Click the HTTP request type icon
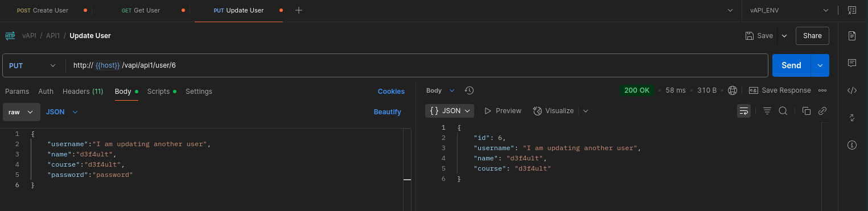The height and width of the screenshot is (211, 868). [x=10, y=36]
